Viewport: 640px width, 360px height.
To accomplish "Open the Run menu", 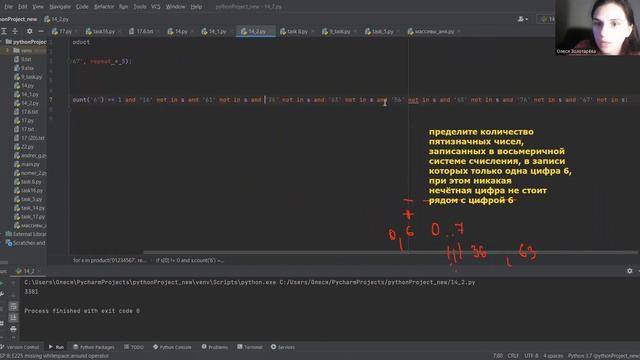I will (x=123, y=7).
